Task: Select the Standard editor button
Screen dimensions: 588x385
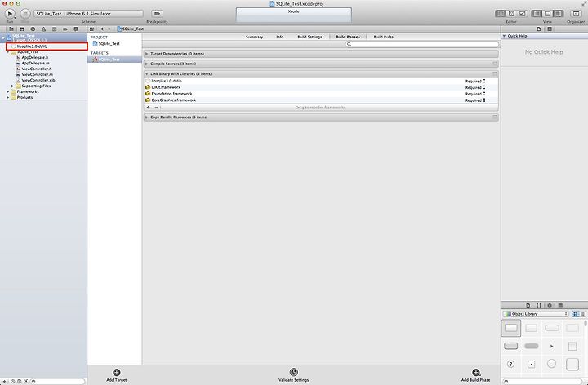Action: (x=501, y=14)
